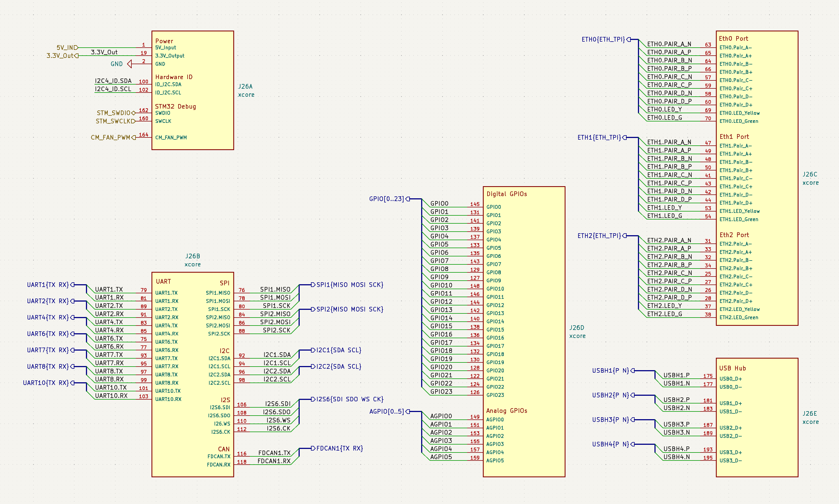Select the CM_FAN_PWM label
This screenshot has height=504, width=839.
(113, 137)
